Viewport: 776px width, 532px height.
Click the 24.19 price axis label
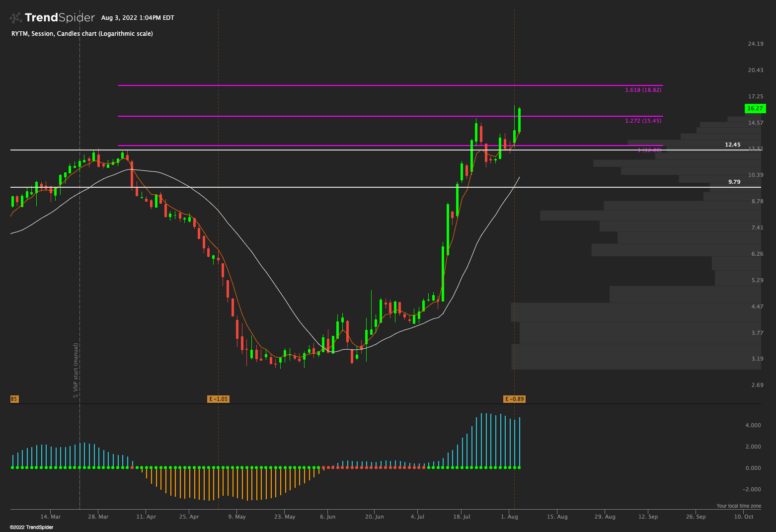(x=755, y=44)
